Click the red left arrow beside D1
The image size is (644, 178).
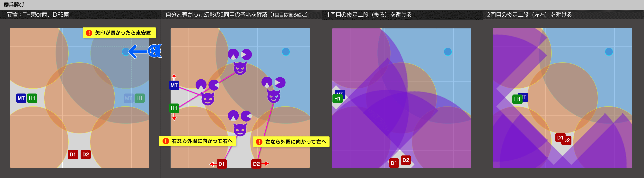[x=213, y=164]
